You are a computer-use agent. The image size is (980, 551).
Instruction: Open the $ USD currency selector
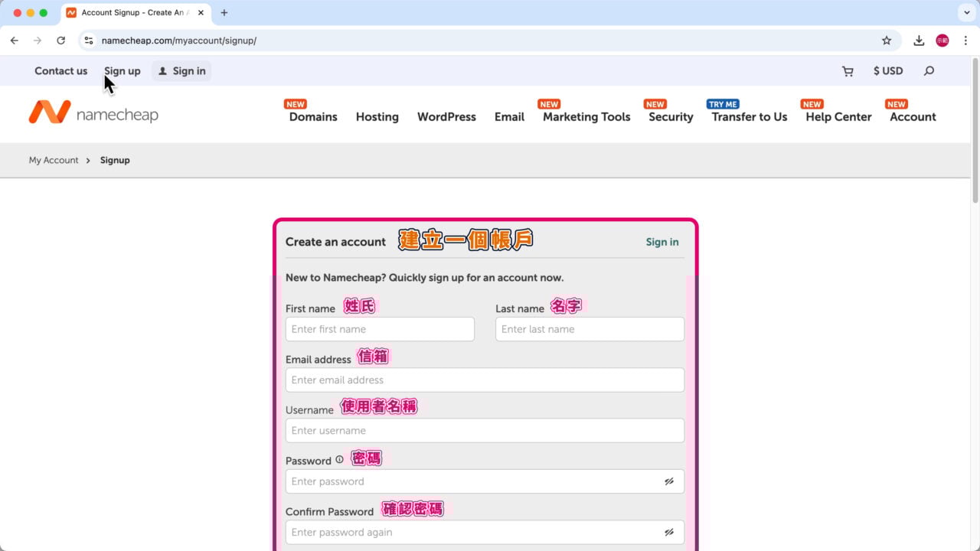pyautogui.click(x=888, y=71)
